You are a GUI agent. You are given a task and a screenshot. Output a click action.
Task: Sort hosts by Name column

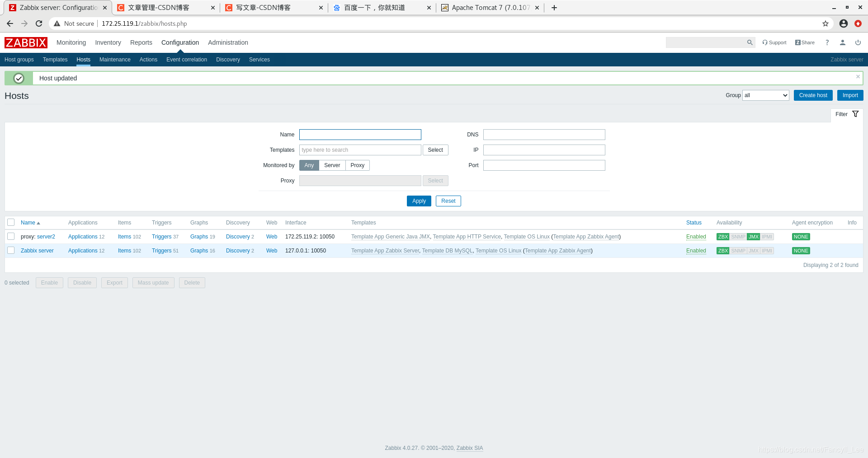(x=30, y=223)
